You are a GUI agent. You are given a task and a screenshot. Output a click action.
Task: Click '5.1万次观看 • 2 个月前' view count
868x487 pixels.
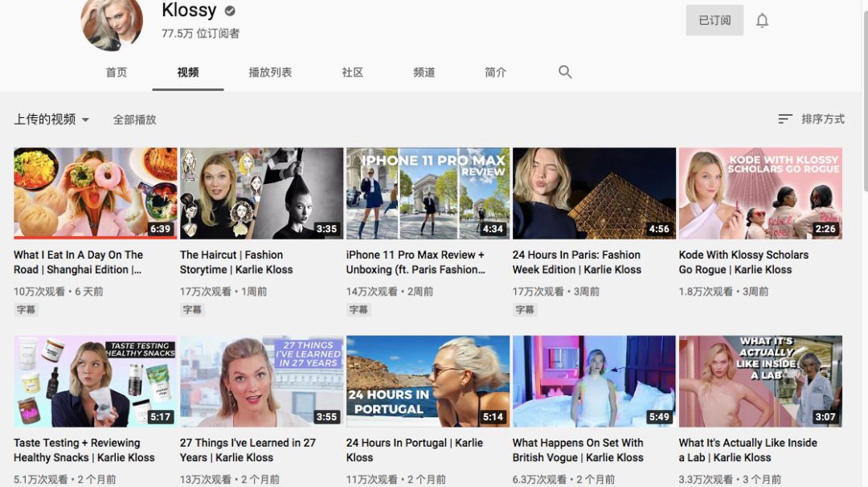65,479
